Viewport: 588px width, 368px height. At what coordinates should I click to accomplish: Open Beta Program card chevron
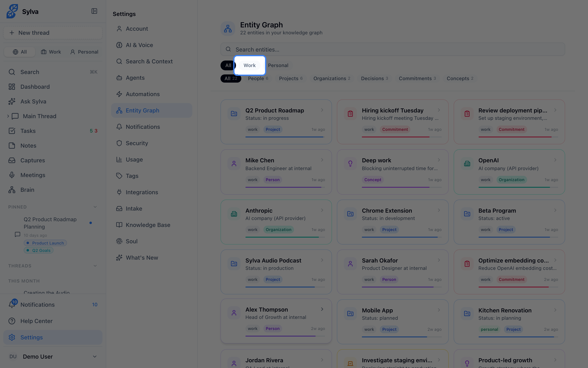pos(555,210)
